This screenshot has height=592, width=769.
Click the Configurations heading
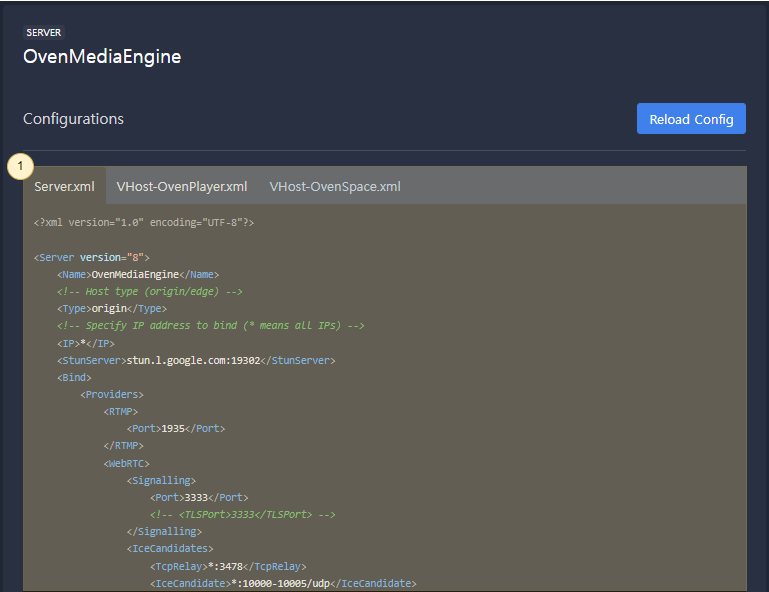pyautogui.click(x=74, y=119)
